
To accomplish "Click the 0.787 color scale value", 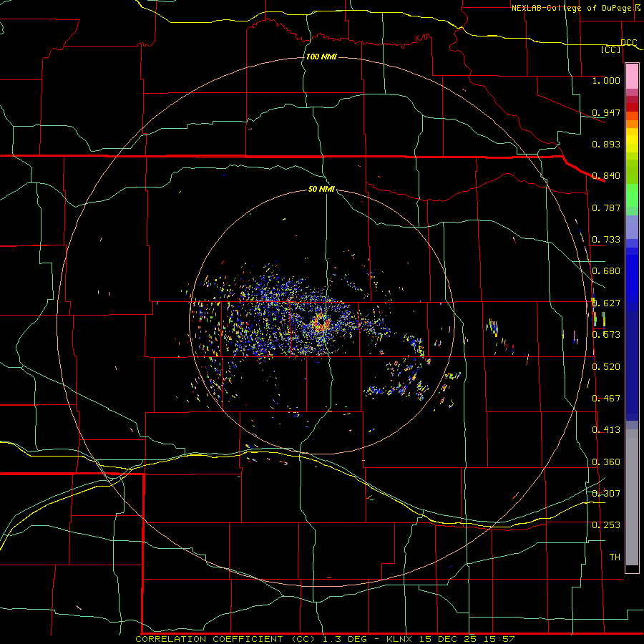I will point(606,208).
